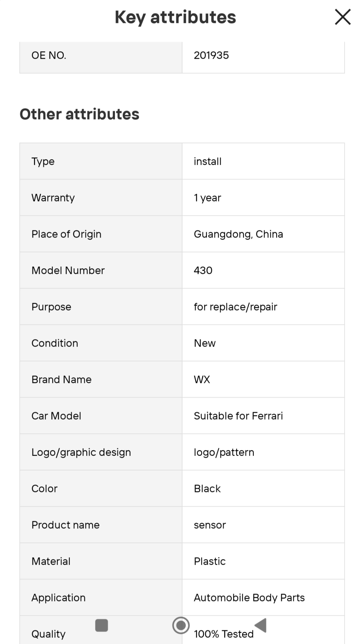
Task: Tap the Suitable for Ferrari value
Action: tap(238, 416)
